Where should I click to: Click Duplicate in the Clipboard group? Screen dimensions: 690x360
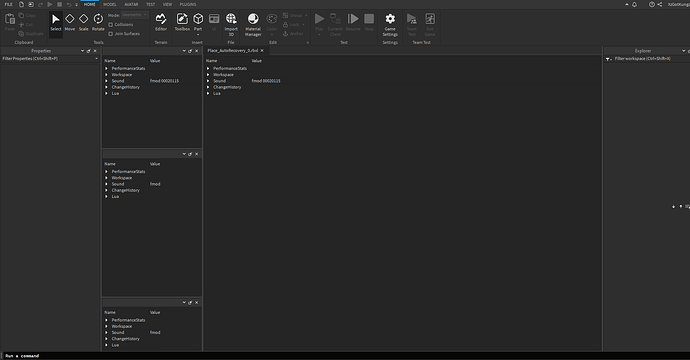click(x=31, y=34)
